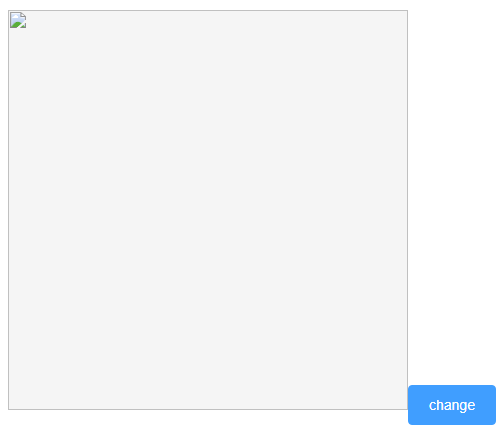Select the empty gray image placeholder area
503x439 pixels.
pyautogui.click(x=208, y=210)
